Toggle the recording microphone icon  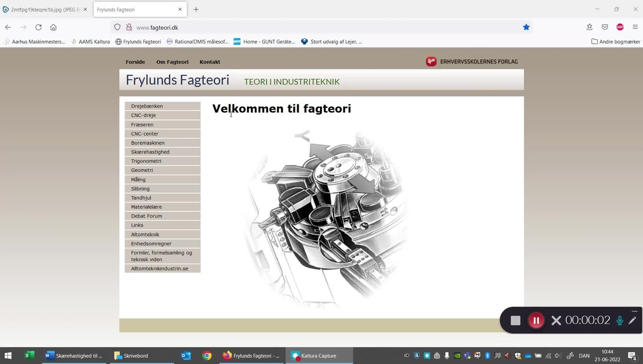620,320
